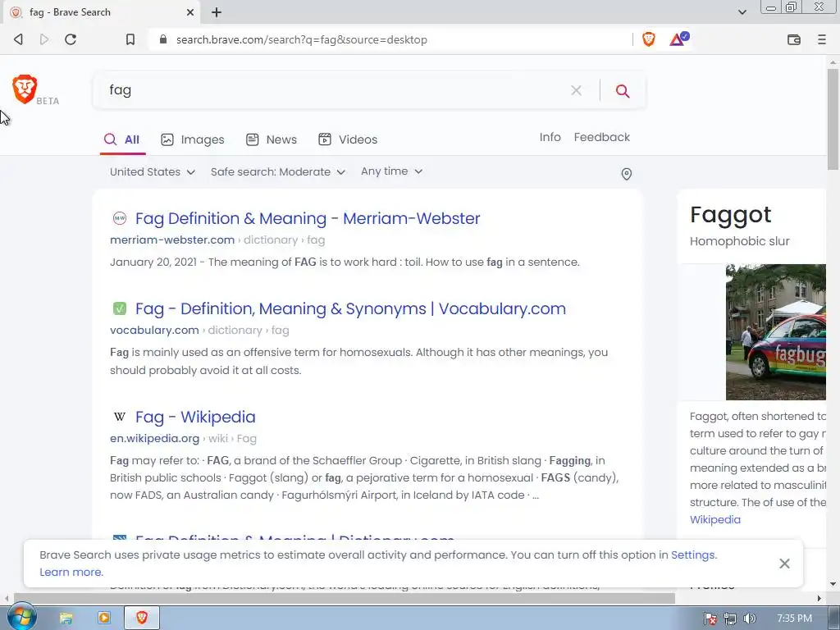Image resolution: width=840 pixels, height=630 pixels.
Task: Open the network tray icon
Action: (729, 619)
